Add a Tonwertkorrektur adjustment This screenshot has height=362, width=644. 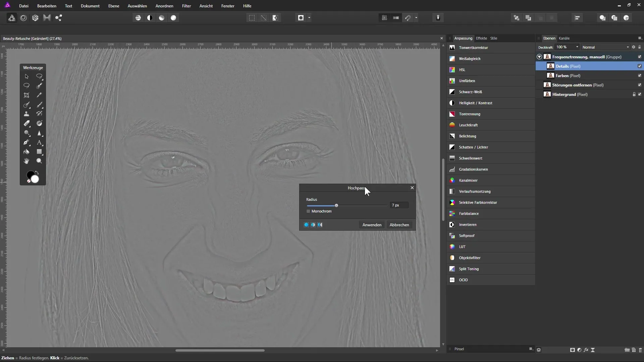491,48
